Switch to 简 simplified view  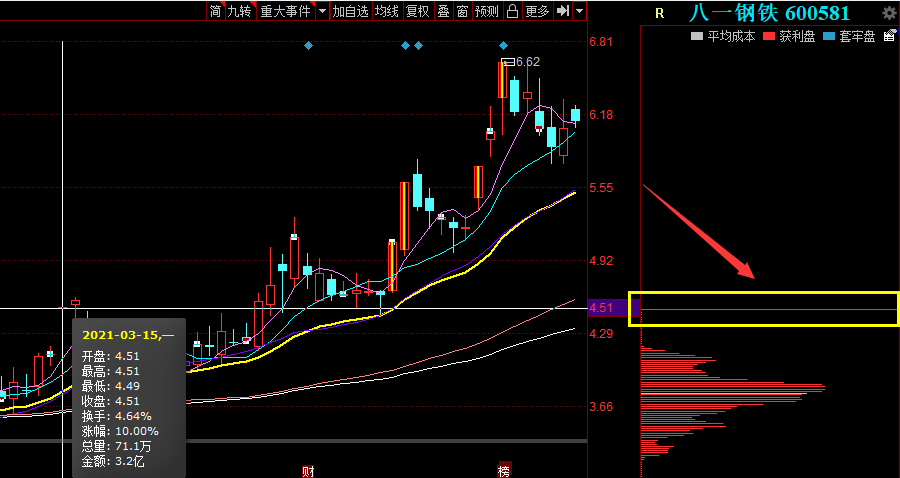click(x=215, y=11)
